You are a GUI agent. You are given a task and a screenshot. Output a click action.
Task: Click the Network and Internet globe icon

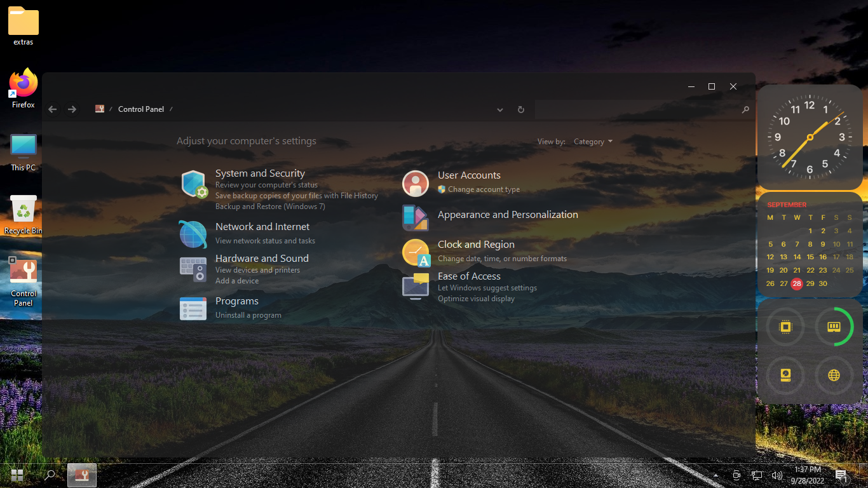(193, 234)
